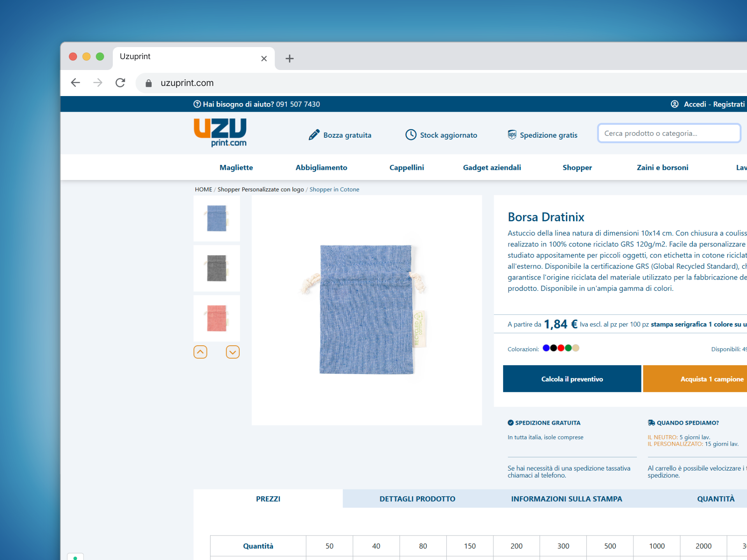Click the help question mark icon

point(197,104)
